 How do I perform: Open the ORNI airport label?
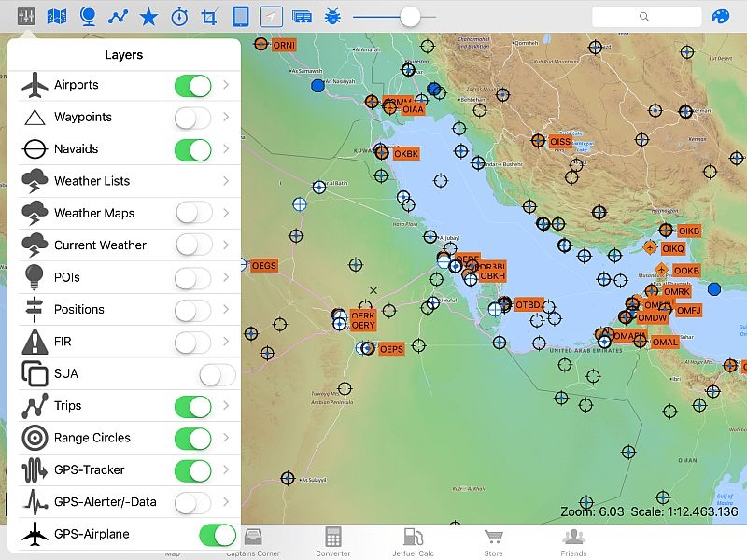(284, 45)
